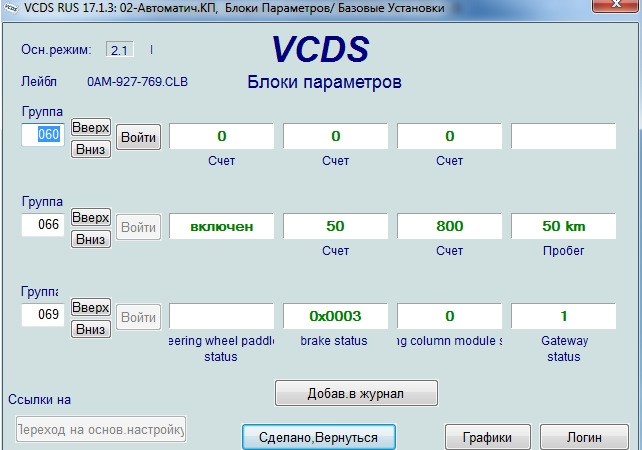Screen dimensions: 642x450
Task: Click Вверх for group 066
Action: click(91, 217)
